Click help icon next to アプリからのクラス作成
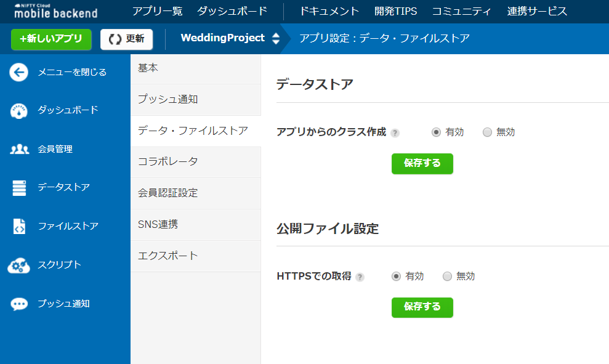This screenshot has height=364, width=609. coord(395,133)
